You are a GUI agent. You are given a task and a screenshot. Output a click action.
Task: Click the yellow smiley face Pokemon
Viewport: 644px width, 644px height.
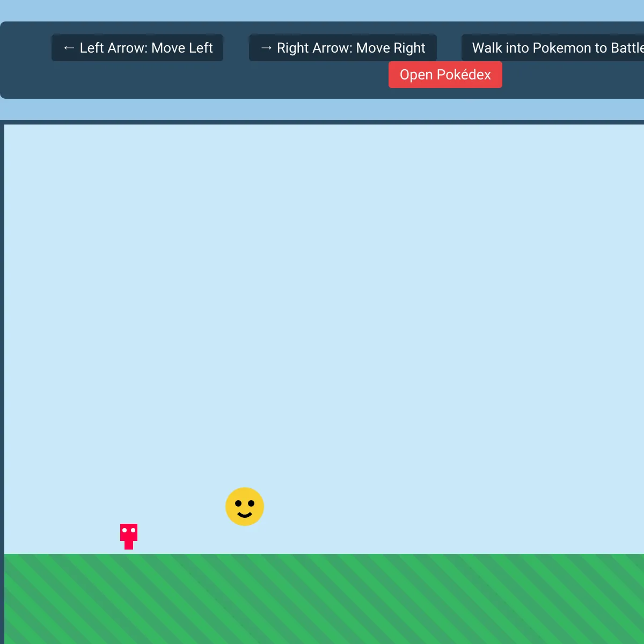click(x=245, y=507)
